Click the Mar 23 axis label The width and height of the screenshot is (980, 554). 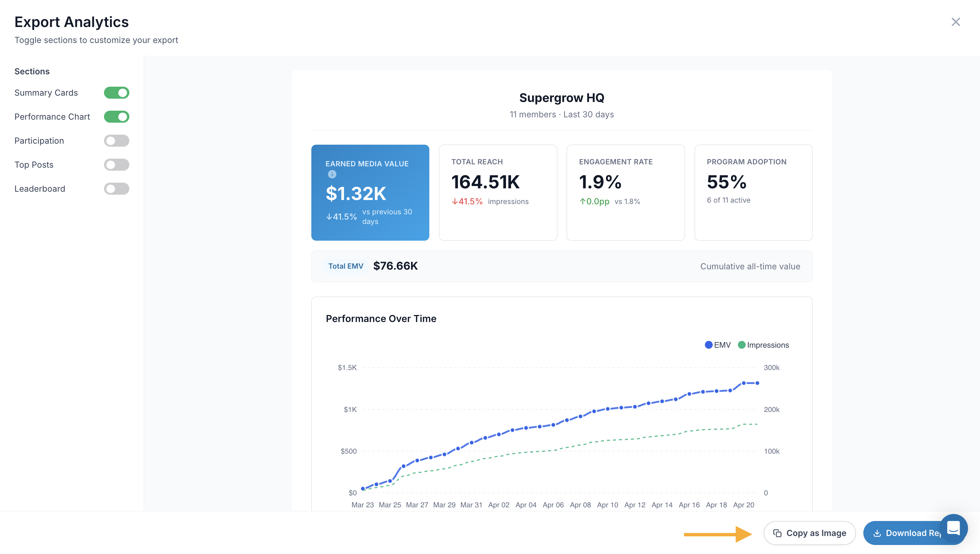pyautogui.click(x=363, y=505)
